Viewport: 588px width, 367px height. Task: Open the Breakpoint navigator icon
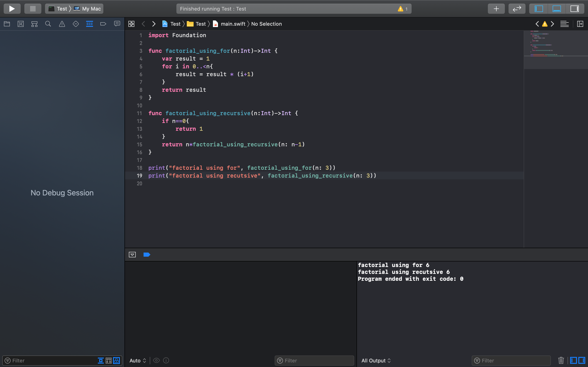point(103,24)
